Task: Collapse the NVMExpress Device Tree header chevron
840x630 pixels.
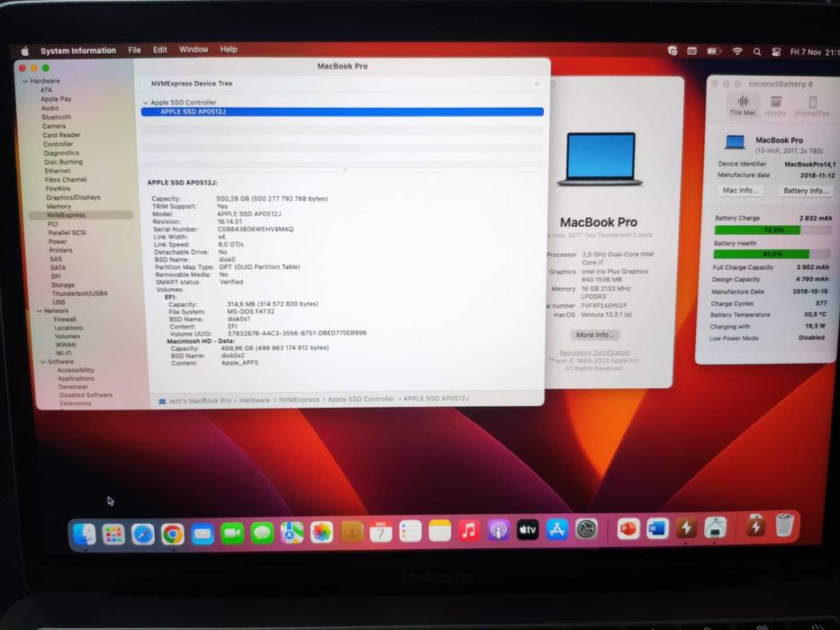Action: coord(537,84)
